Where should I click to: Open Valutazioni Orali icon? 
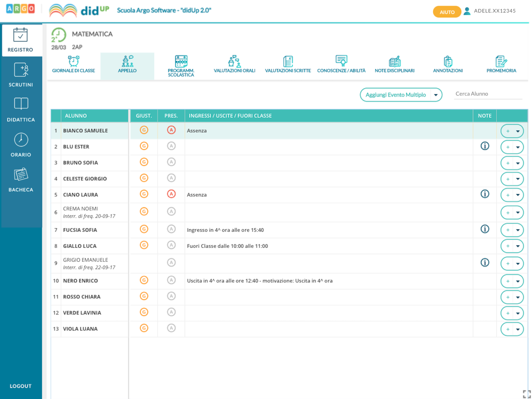(x=234, y=61)
